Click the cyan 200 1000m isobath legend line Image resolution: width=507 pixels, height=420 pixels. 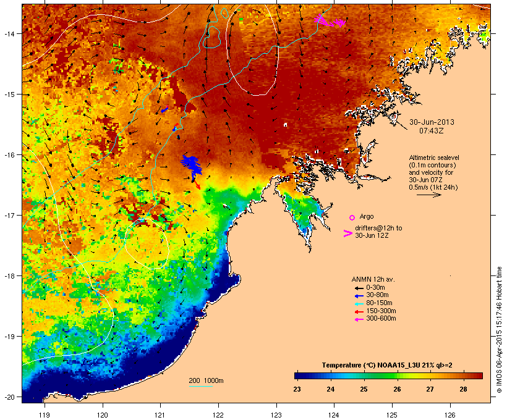pos(201,386)
